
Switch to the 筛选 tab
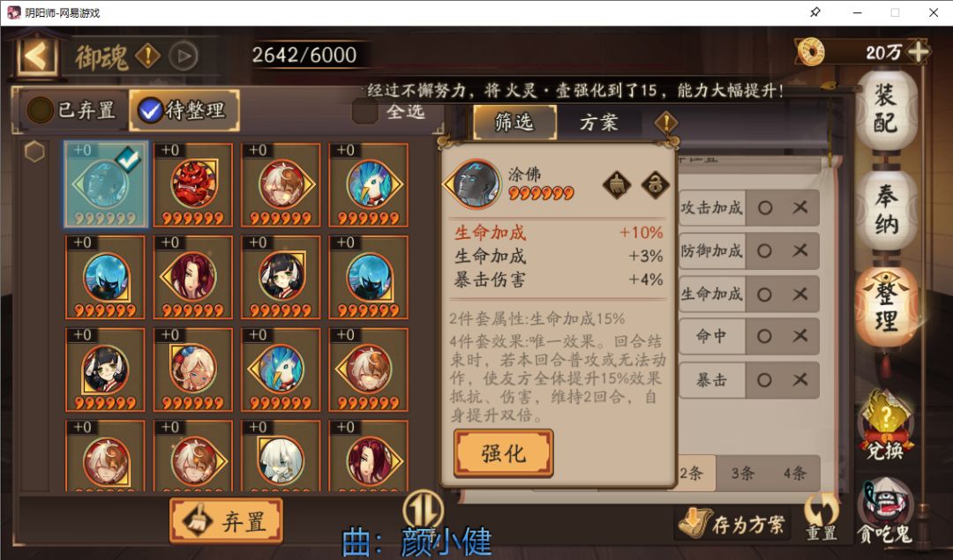(514, 122)
